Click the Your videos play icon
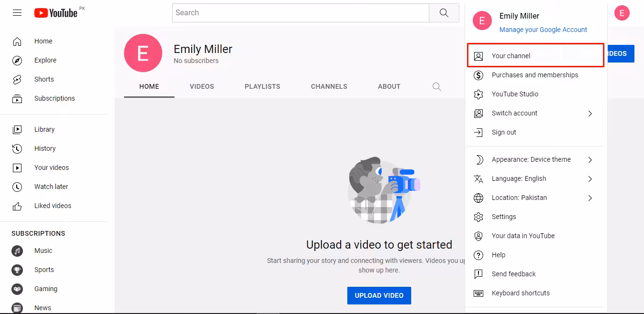Screen dimensions: 644x314 [17, 167]
